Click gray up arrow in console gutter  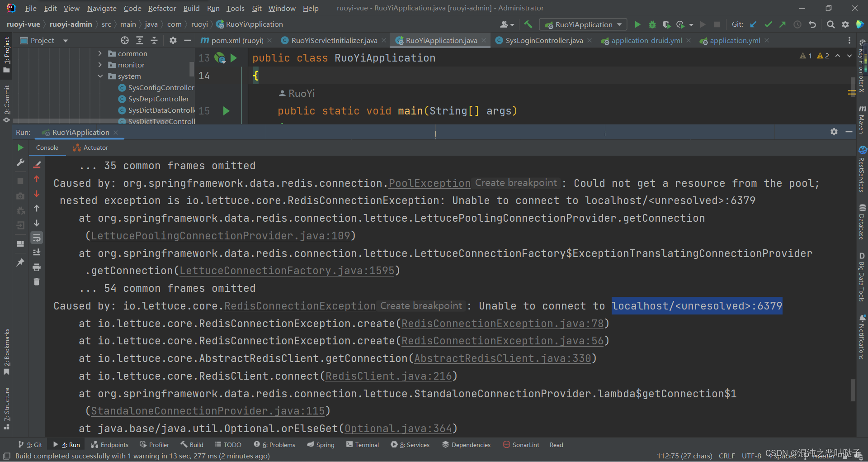pos(37,208)
